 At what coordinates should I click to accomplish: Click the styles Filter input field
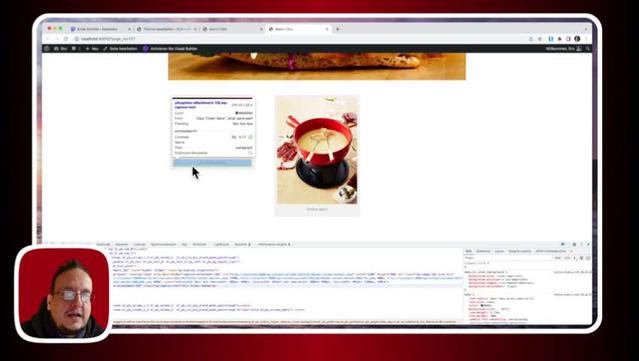coord(508,258)
